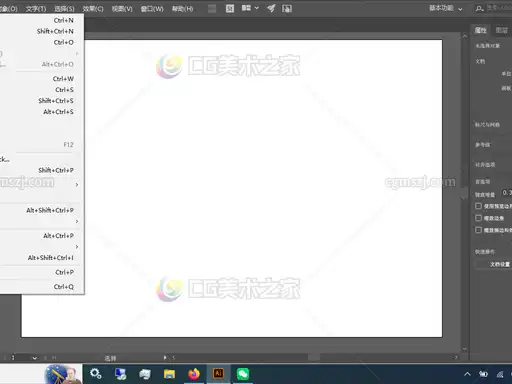The height and width of the screenshot is (384, 512).
Task: Choose the menu entry with shortcut Alt+Shift+Ctrl+P
Action: (x=42, y=210)
